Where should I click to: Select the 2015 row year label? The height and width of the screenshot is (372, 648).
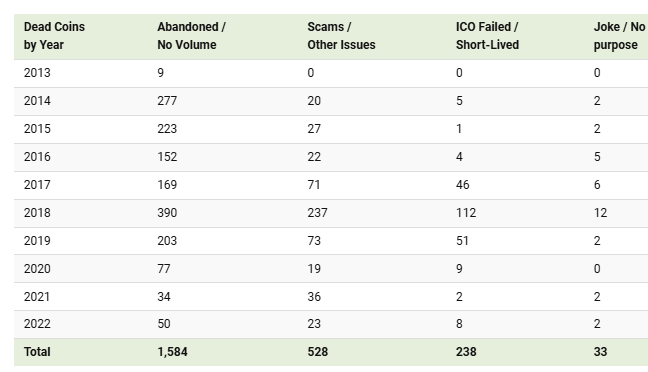coord(37,129)
